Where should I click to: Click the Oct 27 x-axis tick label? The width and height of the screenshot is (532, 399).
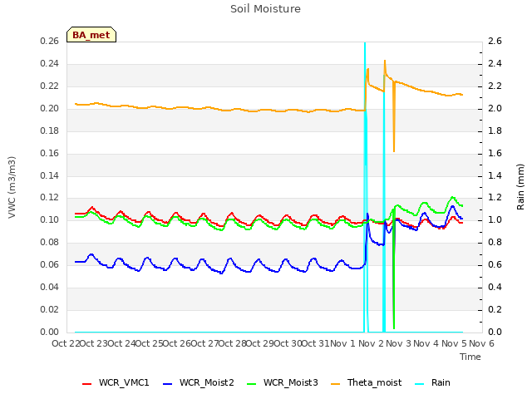[204, 343]
